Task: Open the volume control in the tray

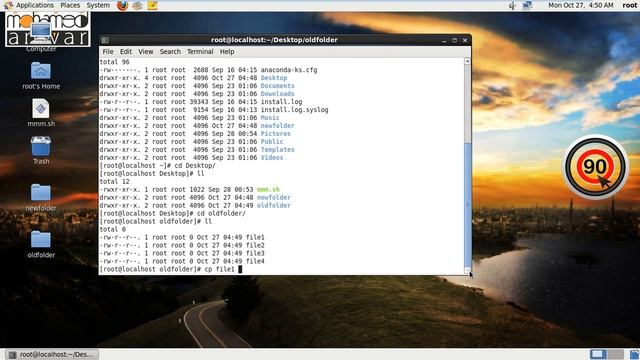Action: click(512, 5)
